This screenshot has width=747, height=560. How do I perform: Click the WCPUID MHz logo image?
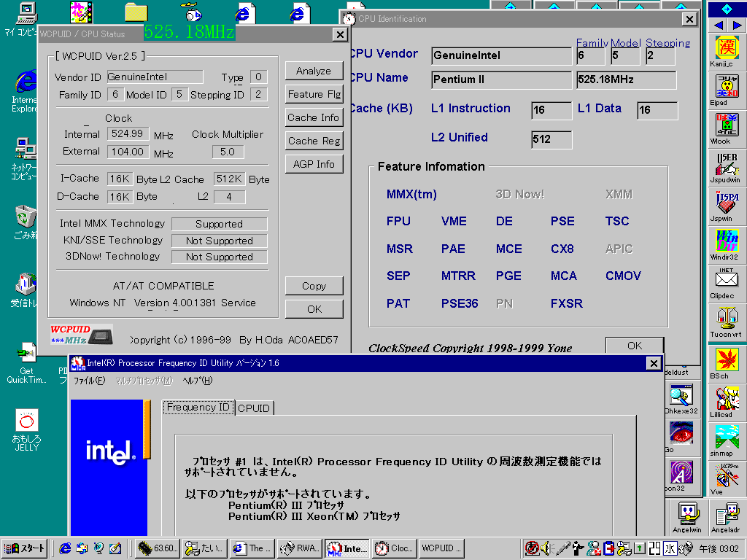(82, 335)
